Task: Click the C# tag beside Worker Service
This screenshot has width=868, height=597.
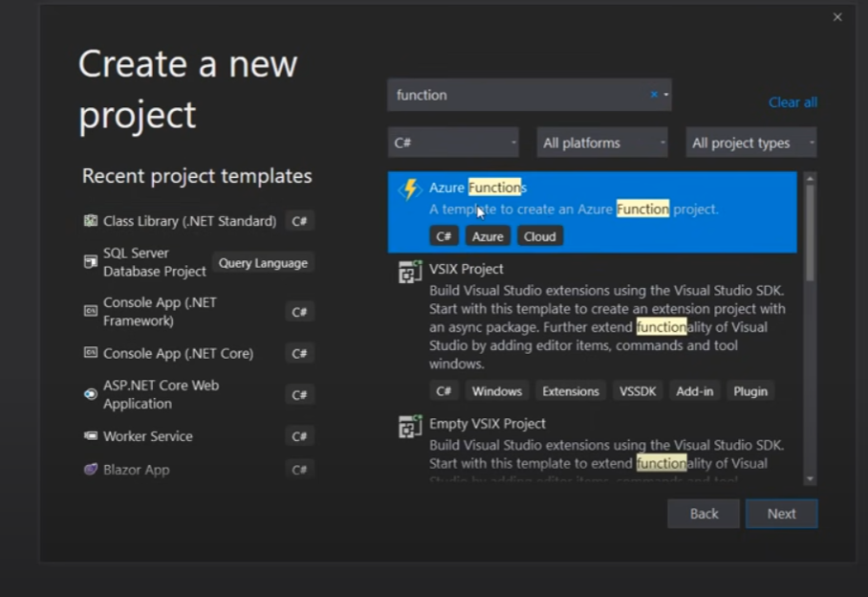Action: pos(299,436)
